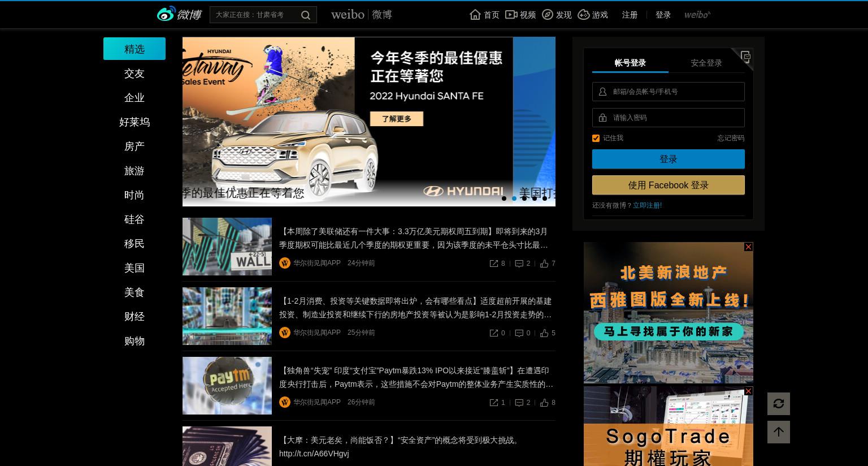Select 购物 category in sidebar
The width and height of the screenshot is (868, 466).
tap(134, 341)
